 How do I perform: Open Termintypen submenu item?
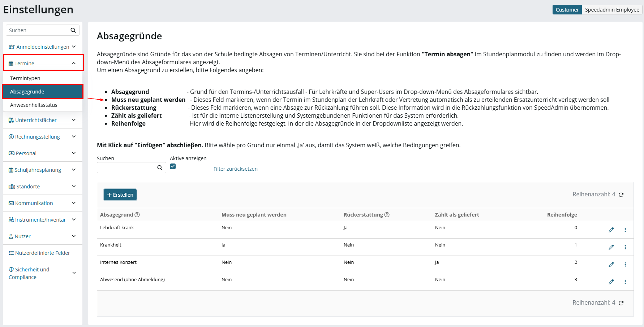[43, 78]
